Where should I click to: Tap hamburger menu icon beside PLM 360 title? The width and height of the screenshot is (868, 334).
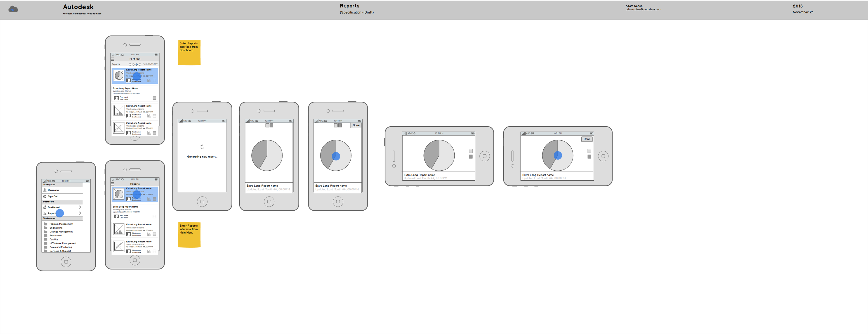pos(113,59)
